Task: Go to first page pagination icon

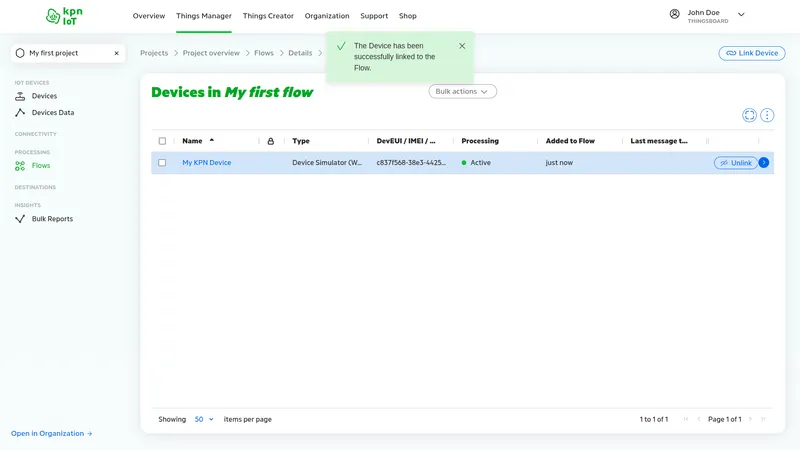Action: pyautogui.click(x=686, y=419)
